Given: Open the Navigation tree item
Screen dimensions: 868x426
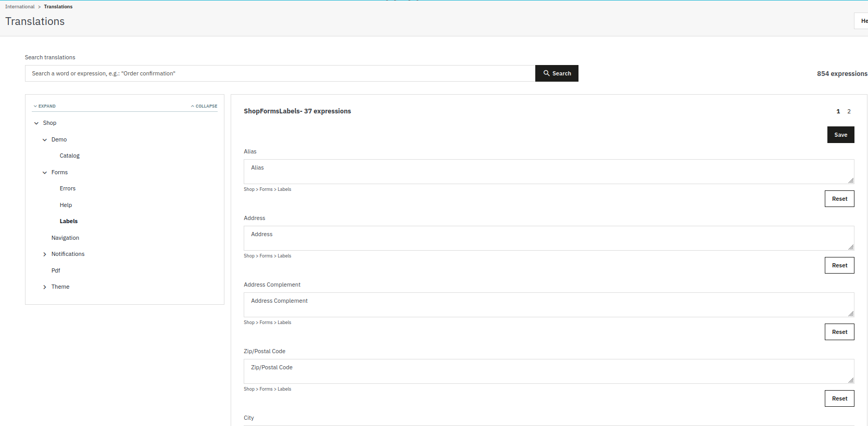Looking at the screenshot, I should 65,238.
